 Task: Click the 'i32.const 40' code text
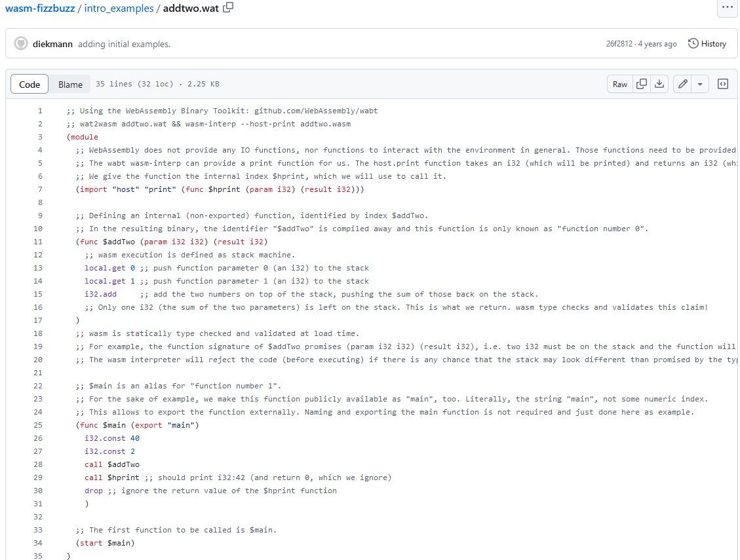112,438
